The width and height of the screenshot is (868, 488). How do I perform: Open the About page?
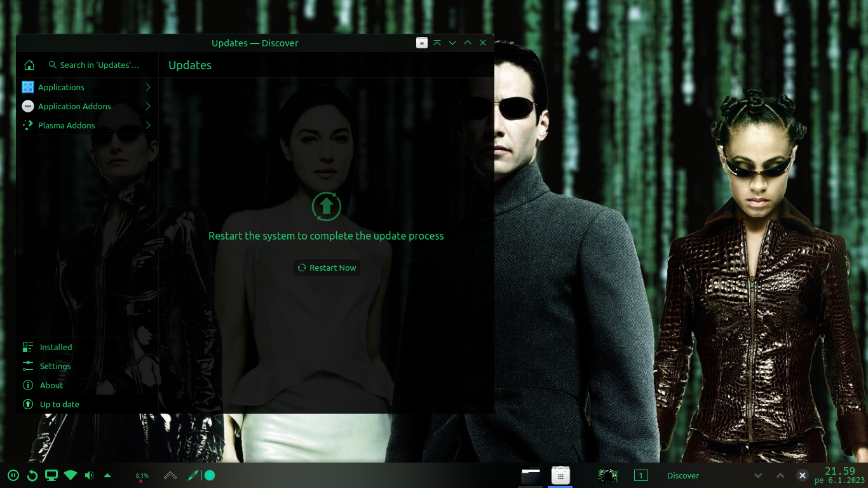(87, 385)
